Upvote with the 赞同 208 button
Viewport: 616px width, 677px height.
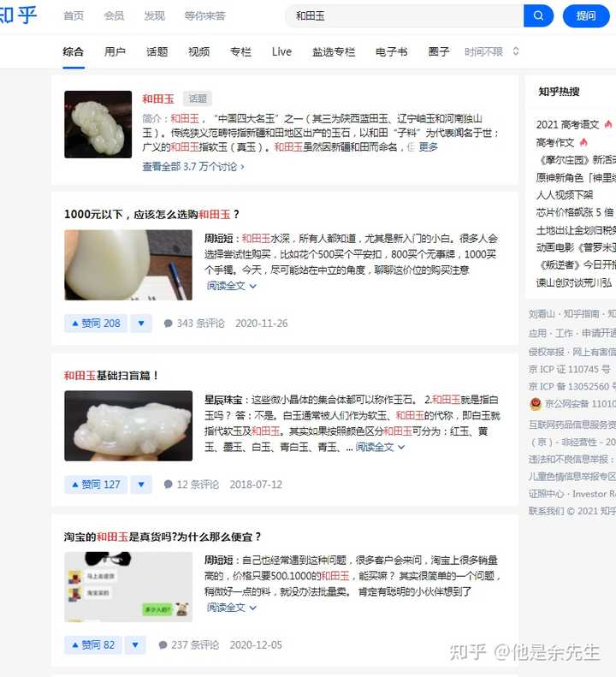coord(96,324)
